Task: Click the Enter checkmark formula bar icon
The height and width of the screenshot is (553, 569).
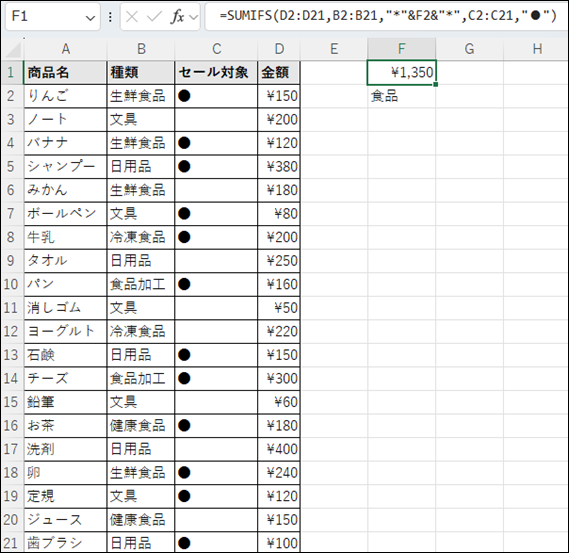Action: tap(154, 17)
